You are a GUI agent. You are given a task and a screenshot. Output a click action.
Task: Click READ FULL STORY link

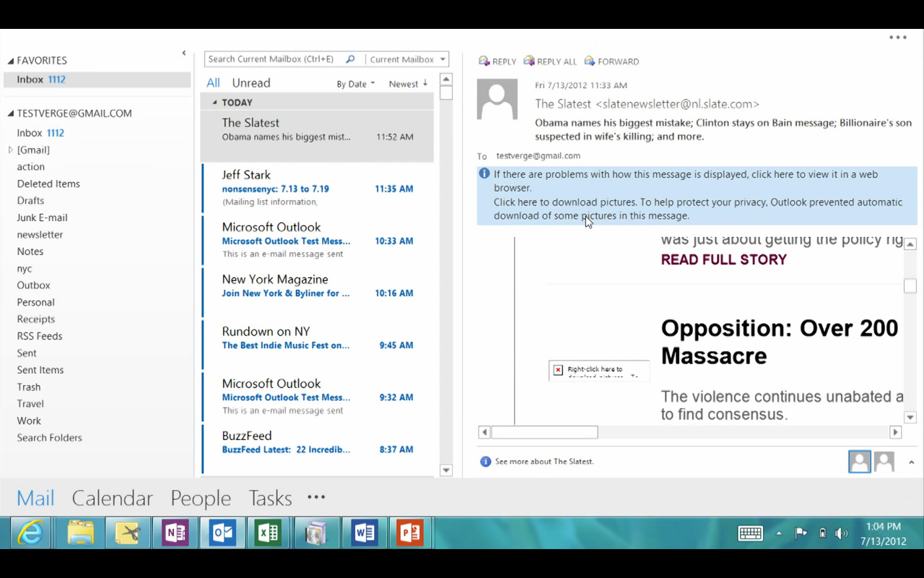coord(723,260)
